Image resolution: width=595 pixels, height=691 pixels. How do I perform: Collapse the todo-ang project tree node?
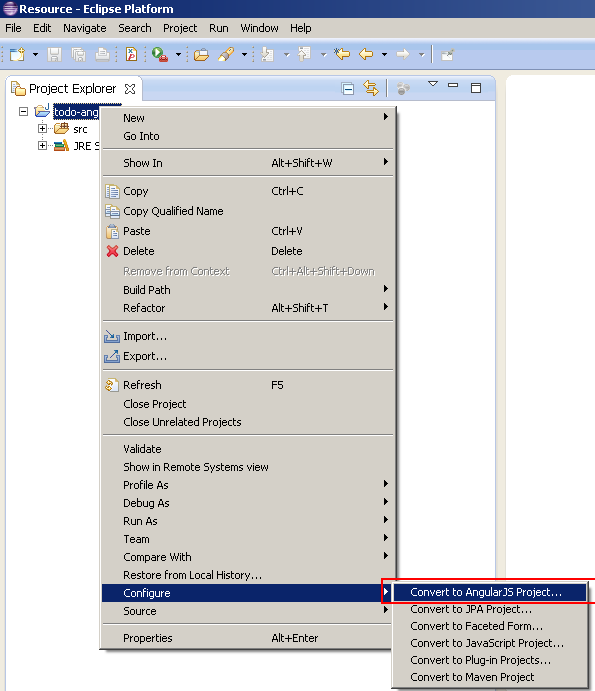[x=23, y=111]
